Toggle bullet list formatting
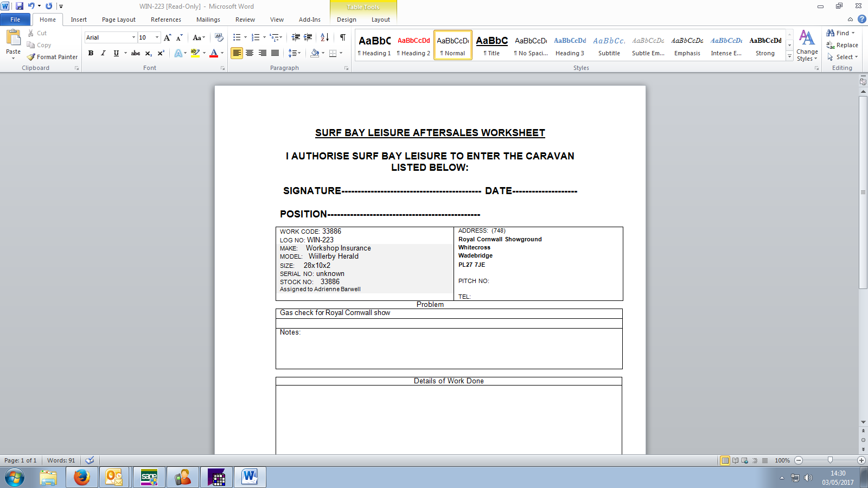This screenshot has width=868, height=488. tap(237, 37)
